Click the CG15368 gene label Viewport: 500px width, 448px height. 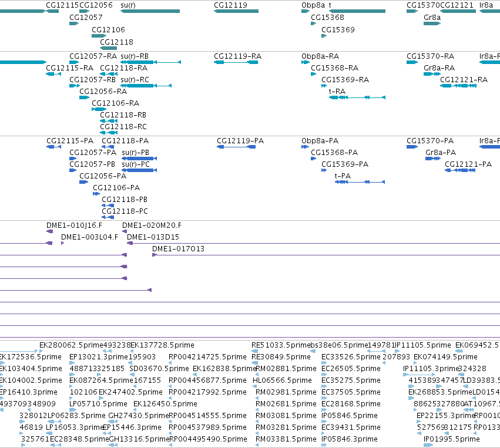327,17
